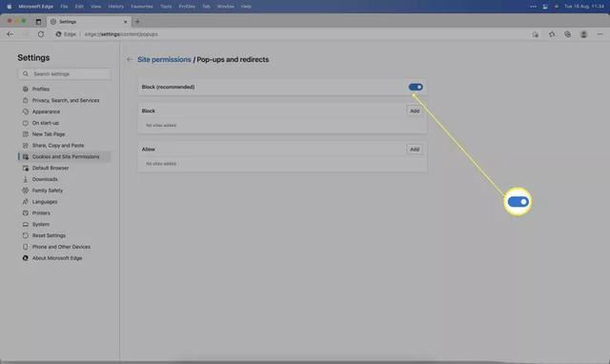This screenshot has width=610, height=364.
Task: Open the tab actions menu icon
Action: tap(38, 22)
